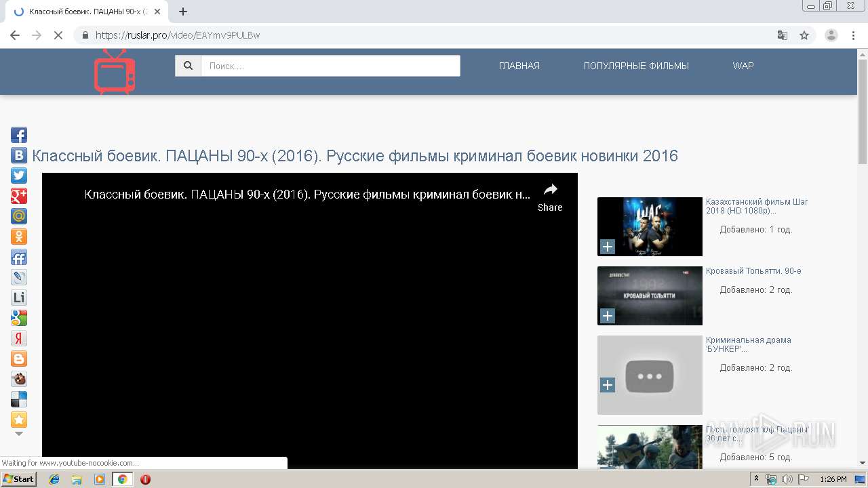The image size is (868, 488).
Task: Share via the Yandex Я icon
Action: pos(19,338)
